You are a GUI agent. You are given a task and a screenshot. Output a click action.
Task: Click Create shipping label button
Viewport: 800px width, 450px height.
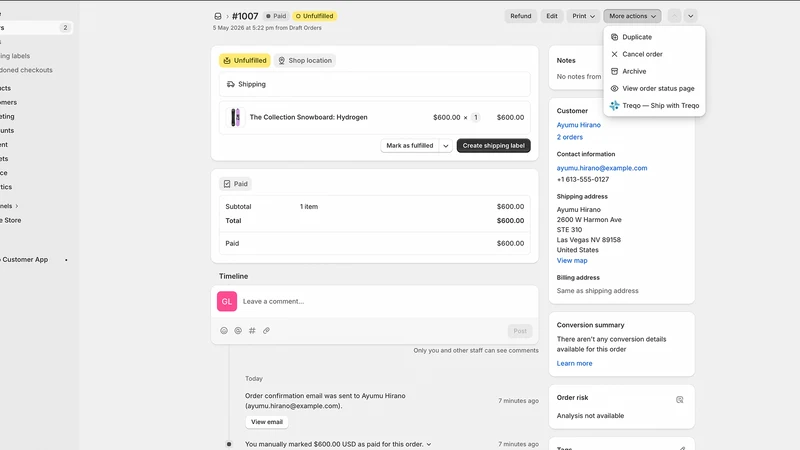pyautogui.click(x=493, y=146)
